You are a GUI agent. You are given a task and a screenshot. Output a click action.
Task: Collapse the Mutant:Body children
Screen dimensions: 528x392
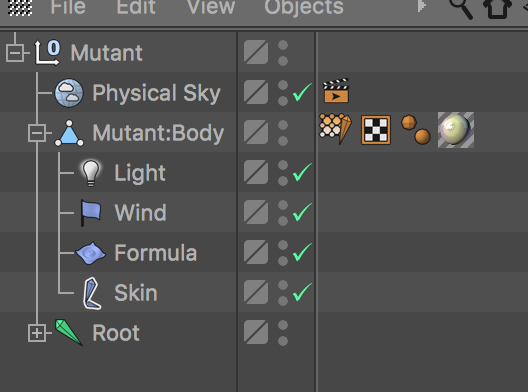37,133
